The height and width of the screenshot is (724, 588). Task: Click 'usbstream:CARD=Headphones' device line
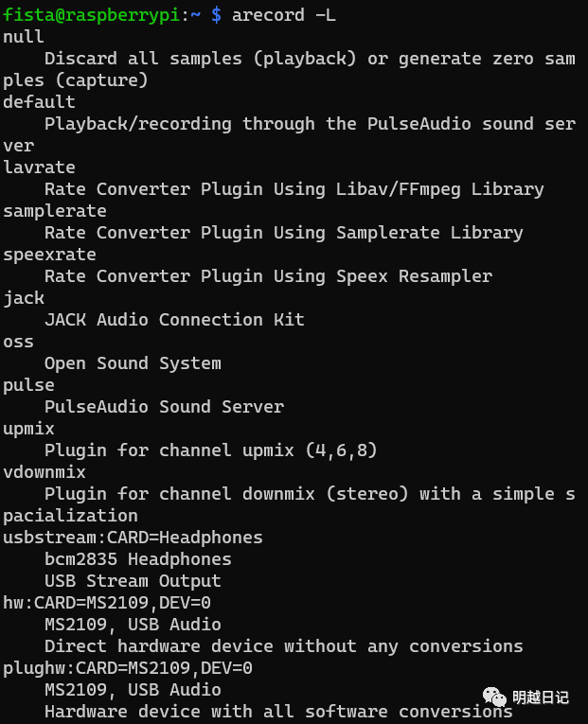[133, 537]
